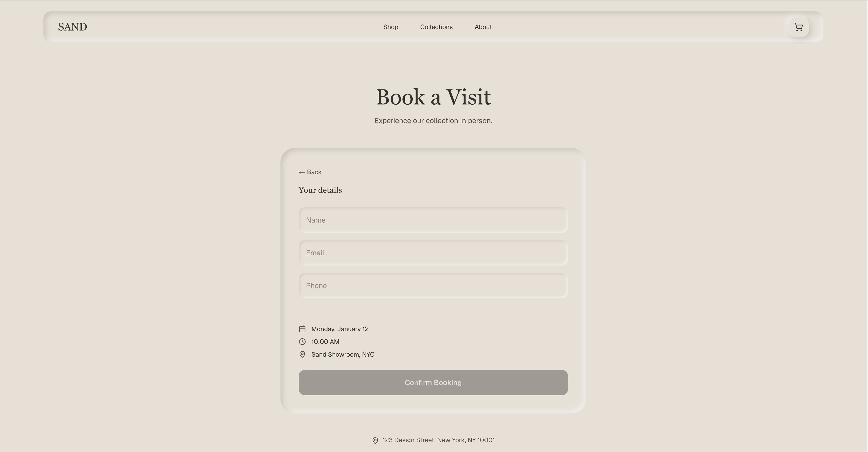The image size is (868, 452).
Task: Go to Collections in the navigation
Action: tap(436, 27)
